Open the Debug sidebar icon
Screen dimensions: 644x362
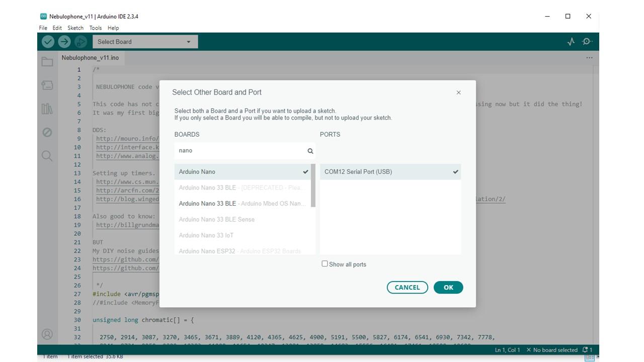(47, 132)
